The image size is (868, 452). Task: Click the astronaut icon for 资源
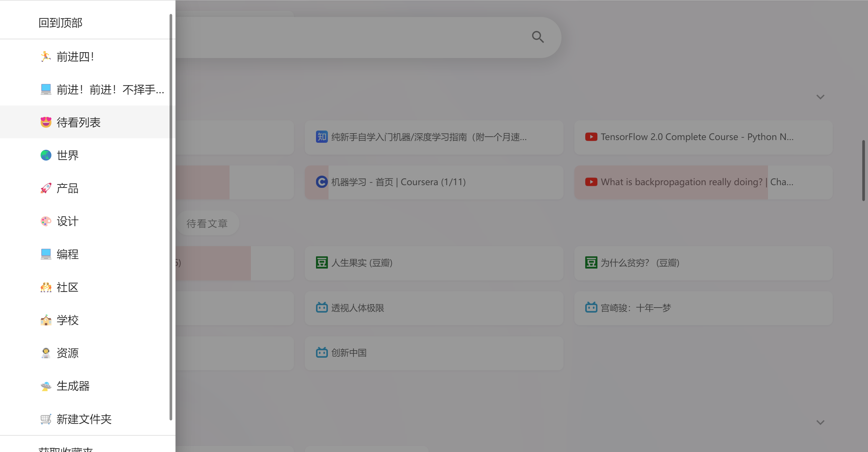(46, 353)
